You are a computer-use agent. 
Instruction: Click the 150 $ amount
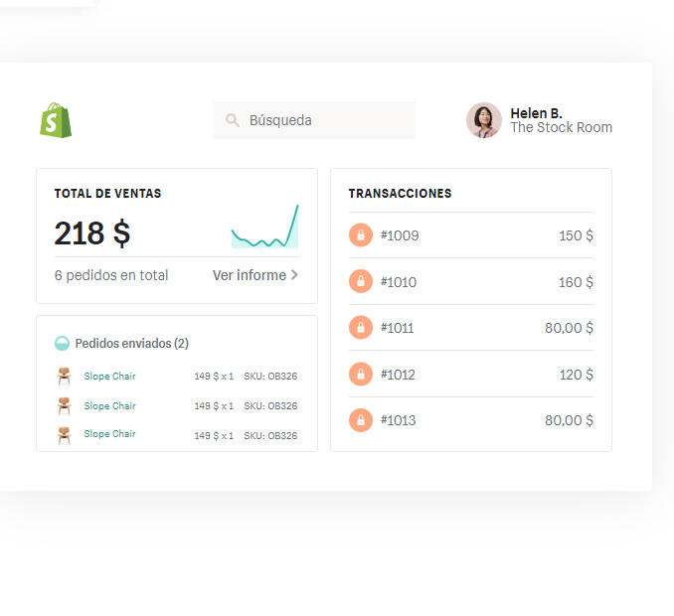(x=576, y=235)
